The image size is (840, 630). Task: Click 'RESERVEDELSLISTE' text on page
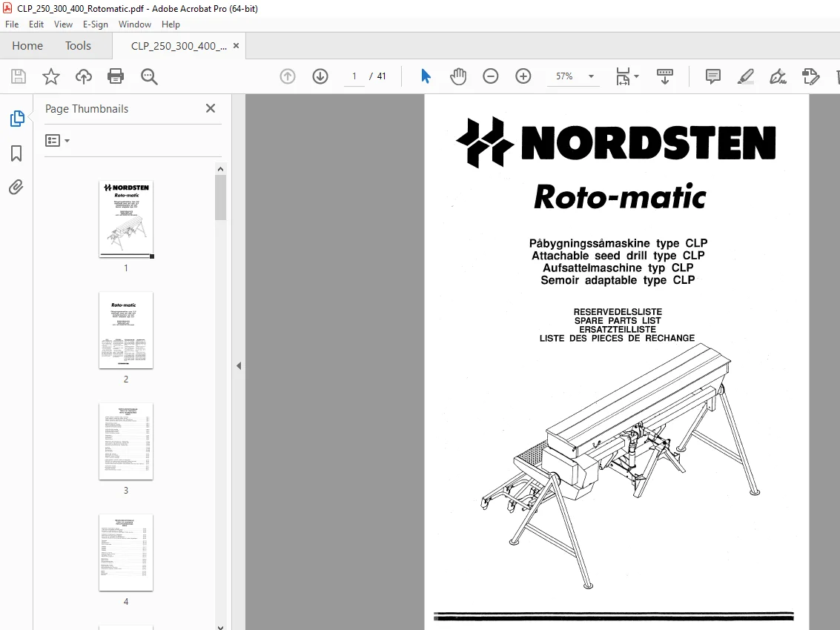pos(618,312)
